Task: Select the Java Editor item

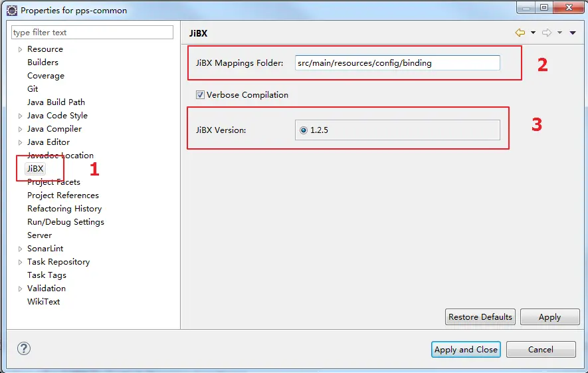Action: click(x=49, y=142)
